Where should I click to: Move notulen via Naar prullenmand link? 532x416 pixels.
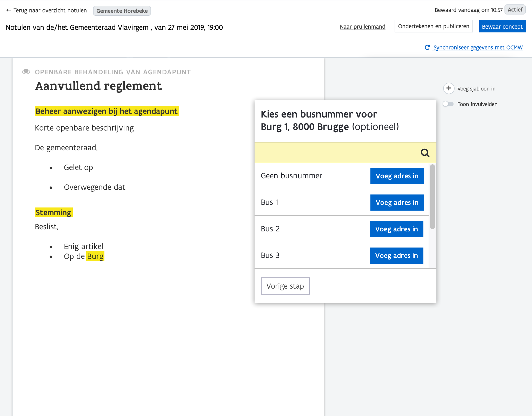pyautogui.click(x=362, y=27)
